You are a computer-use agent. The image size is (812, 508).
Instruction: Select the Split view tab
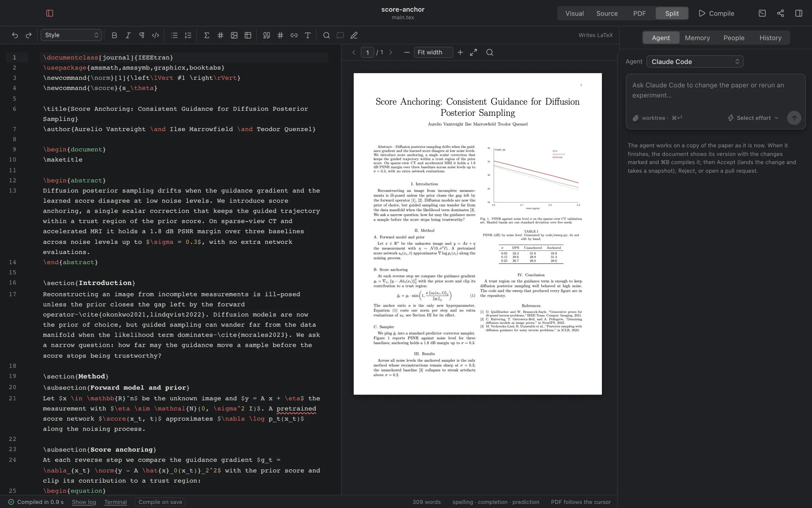click(672, 14)
